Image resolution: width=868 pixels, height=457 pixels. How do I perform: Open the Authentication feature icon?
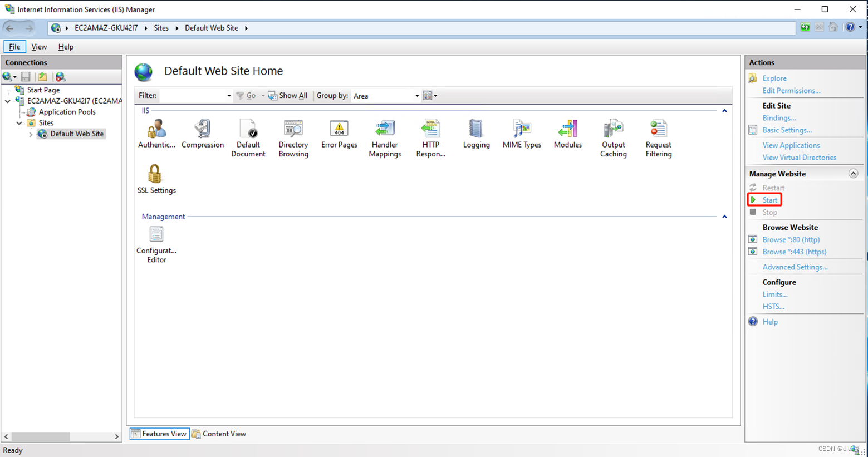(156, 134)
